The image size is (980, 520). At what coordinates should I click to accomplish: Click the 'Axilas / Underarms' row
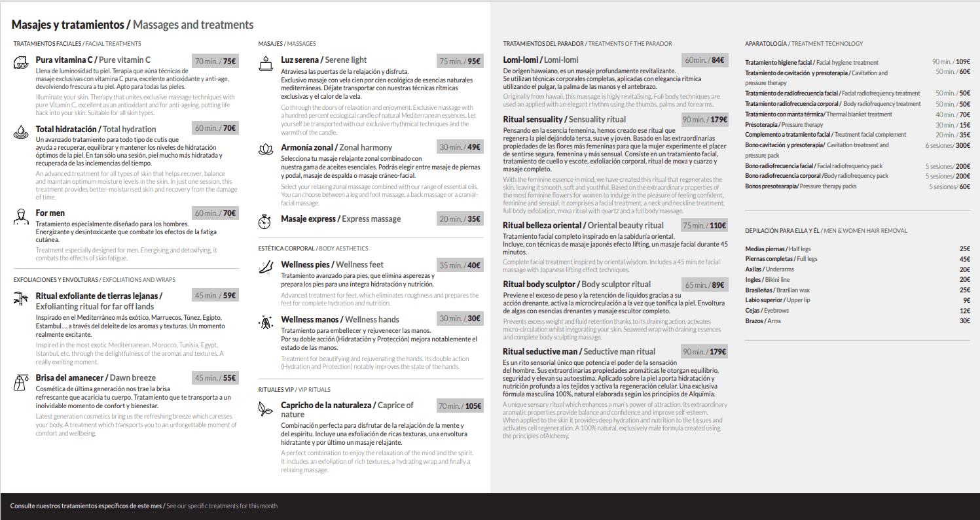(858, 269)
